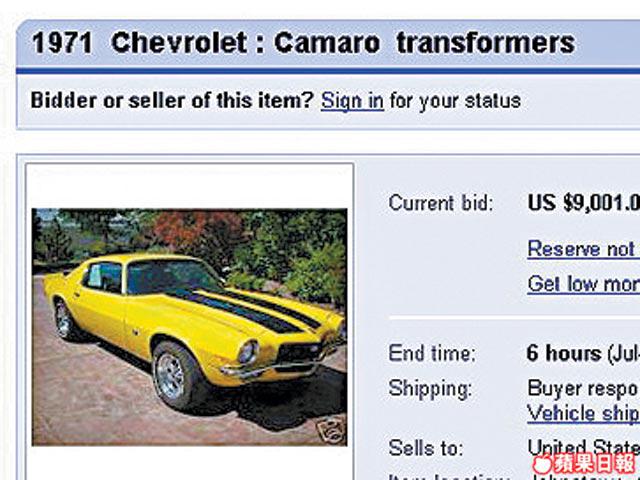Follow the Get low monthly payments link
This screenshot has width=640, height=480.
coord(584,284)
